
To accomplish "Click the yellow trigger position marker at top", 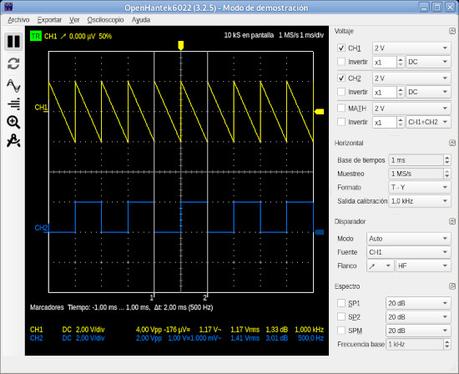I will click(181, 45).
